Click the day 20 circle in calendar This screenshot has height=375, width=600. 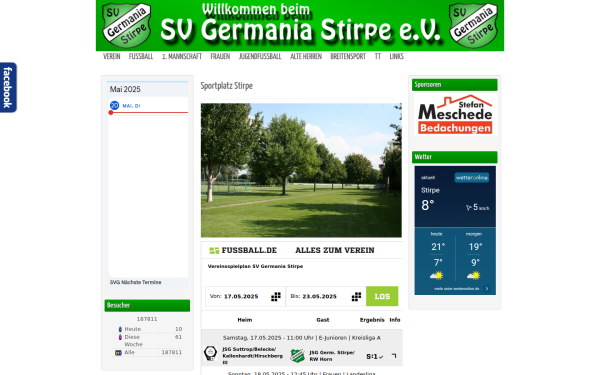[x=114, y=105]
